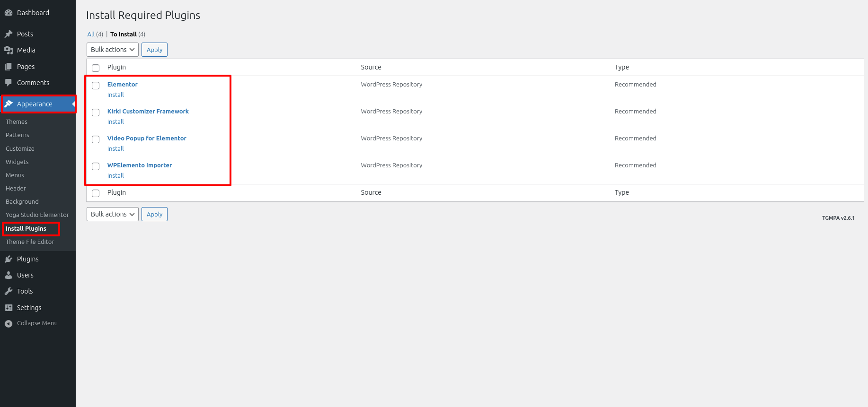Open the top Bulk actions dropdown
868x407 pixels.
113,50
